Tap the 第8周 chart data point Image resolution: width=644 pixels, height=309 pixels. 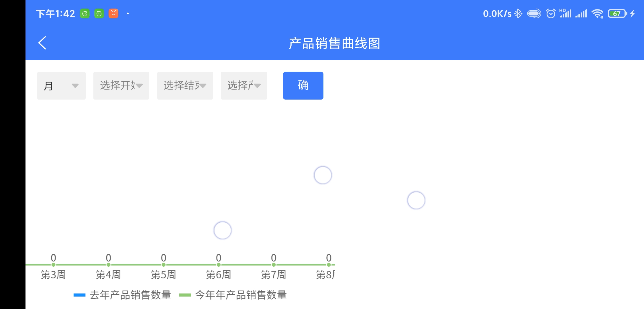click(329, 265)
